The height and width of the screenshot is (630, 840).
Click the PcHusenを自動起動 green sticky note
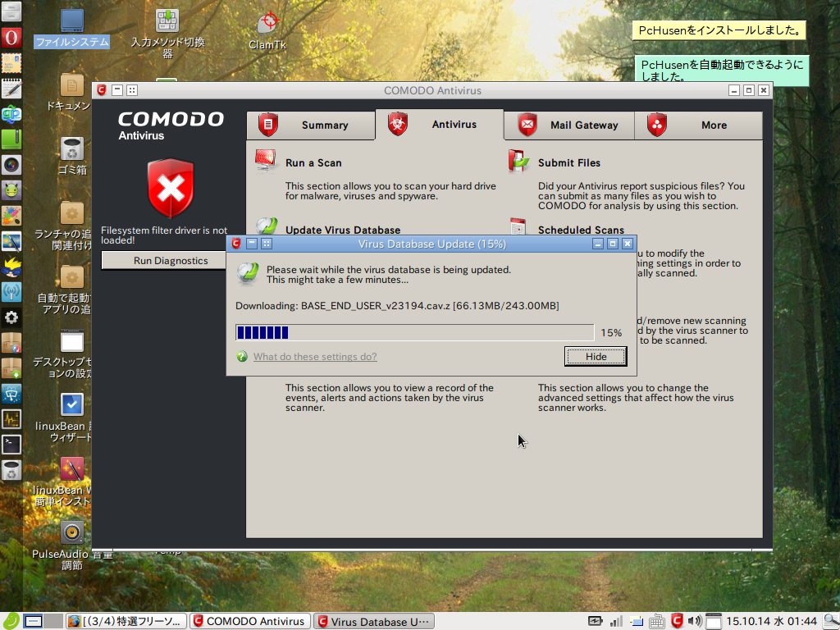(722, 71)
